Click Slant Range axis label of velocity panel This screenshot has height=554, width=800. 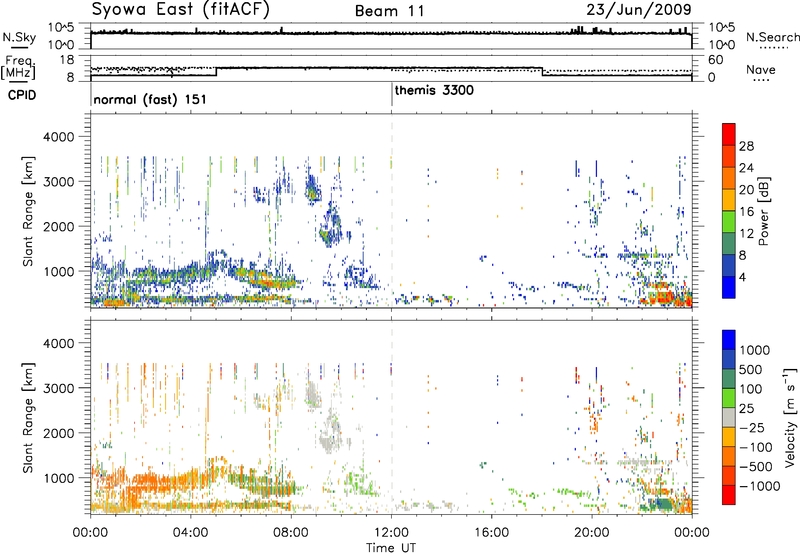(28, 417)
